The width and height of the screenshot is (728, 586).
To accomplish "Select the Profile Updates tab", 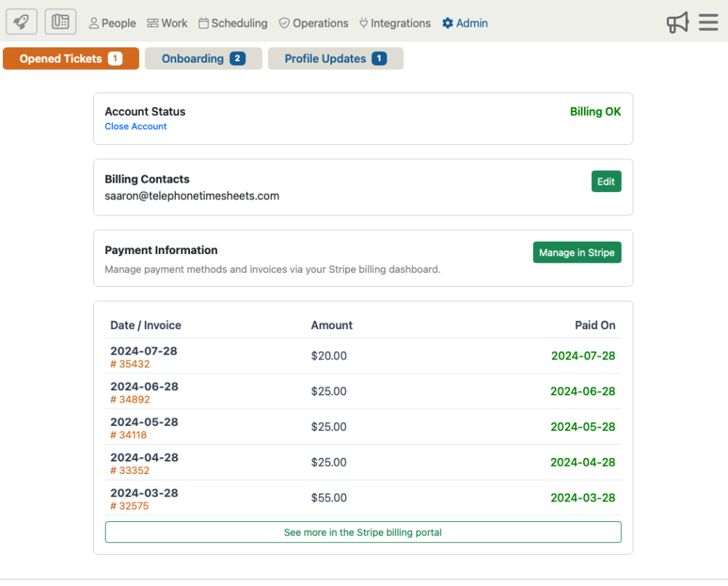I will 335,59.
